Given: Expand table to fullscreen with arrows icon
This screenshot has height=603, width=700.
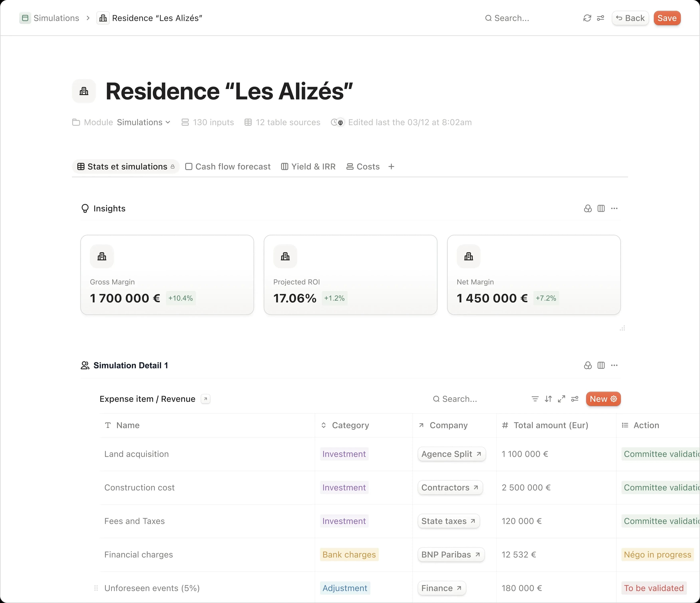Looking at the screenshot, I should [x=562, y=399].
